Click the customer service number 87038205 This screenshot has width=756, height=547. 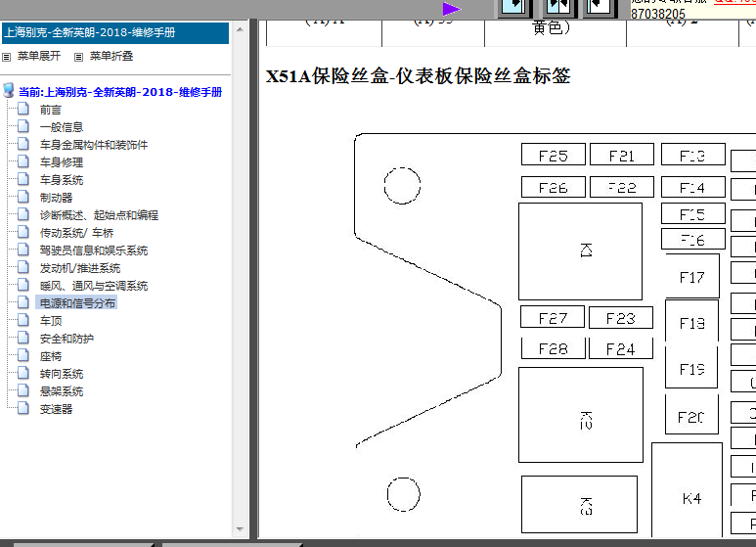click(657, 14)
